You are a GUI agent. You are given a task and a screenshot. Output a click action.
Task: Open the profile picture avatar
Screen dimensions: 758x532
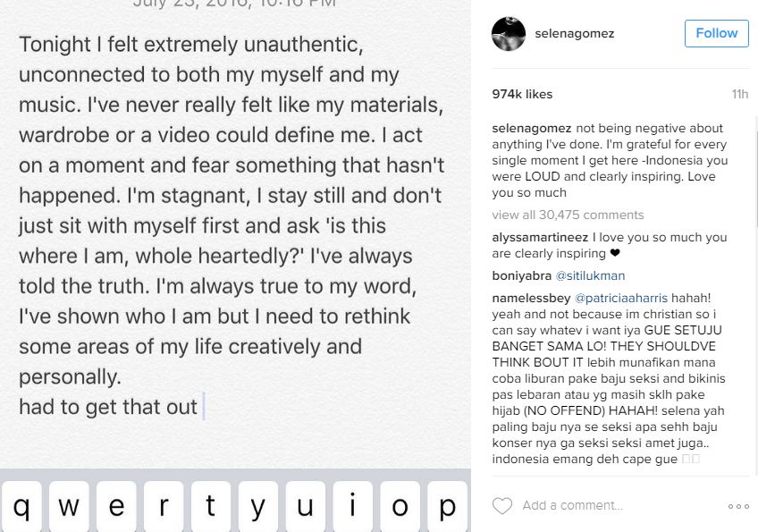point(509,34)
